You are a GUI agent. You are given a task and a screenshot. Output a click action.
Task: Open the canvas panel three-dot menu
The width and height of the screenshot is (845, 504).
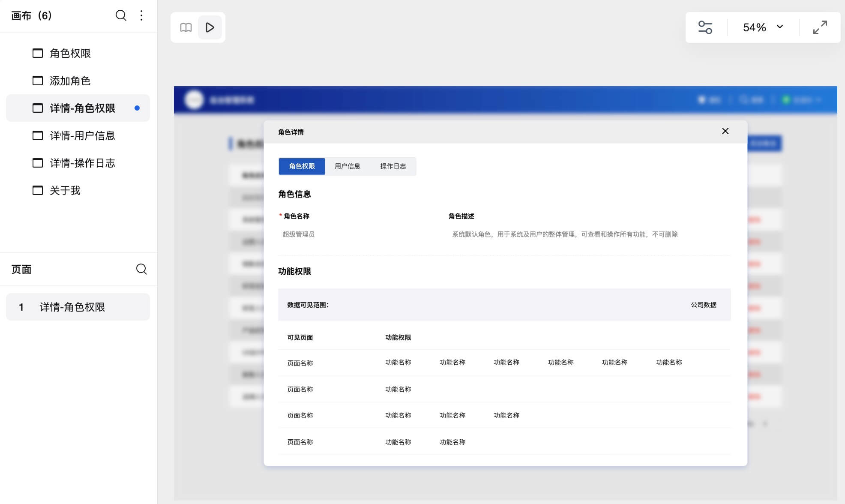point(141,16)
